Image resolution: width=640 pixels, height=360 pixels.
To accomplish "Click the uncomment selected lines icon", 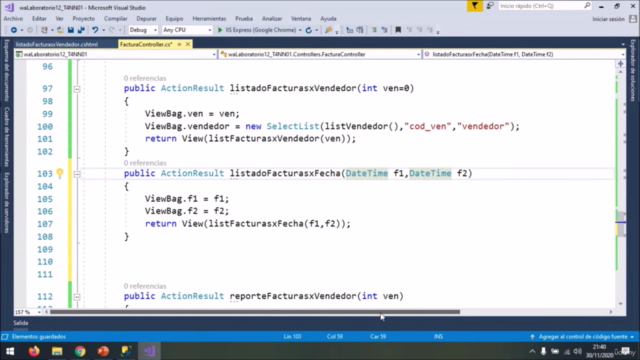I will [x=384, y=30].
